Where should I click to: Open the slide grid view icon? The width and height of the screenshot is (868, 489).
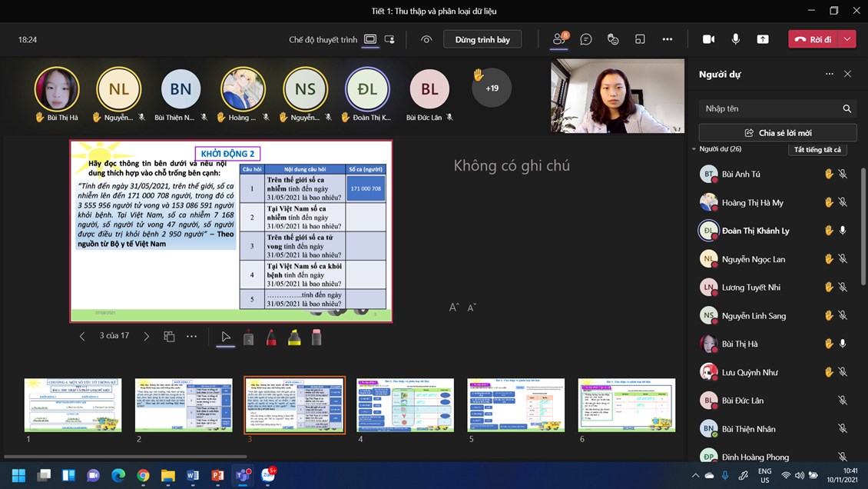point(169,337)
